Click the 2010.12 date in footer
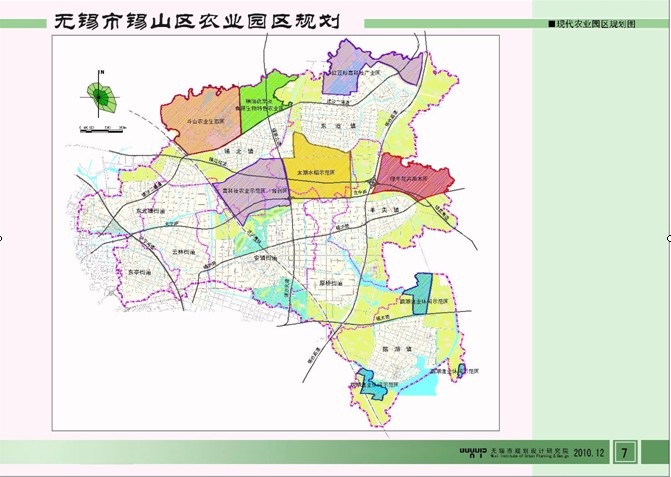 (x=590, y=452)
